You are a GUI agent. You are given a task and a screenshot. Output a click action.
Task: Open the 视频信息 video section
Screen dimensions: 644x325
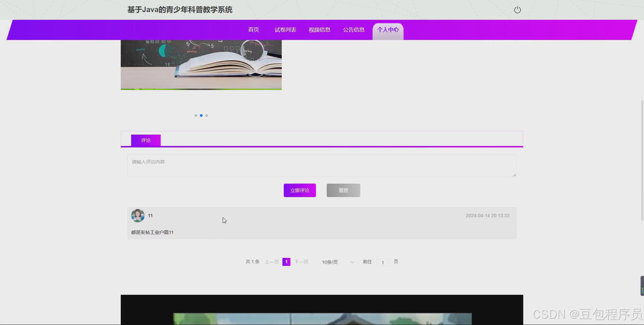(x=319, y=30)
